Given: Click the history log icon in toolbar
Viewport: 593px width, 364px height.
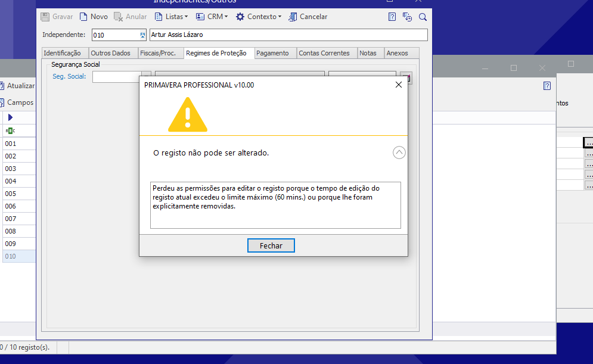Looking at the screenshot, I should [407, 17].
